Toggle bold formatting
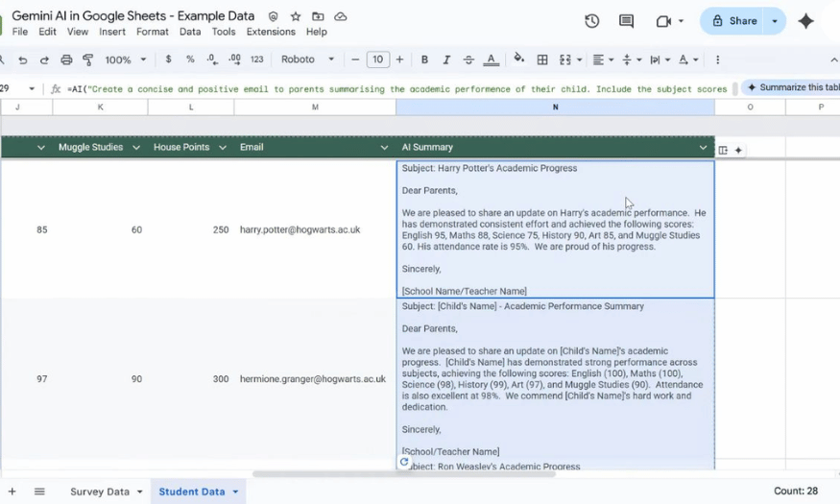The image size is (840, 504). [x=424, y=60]
